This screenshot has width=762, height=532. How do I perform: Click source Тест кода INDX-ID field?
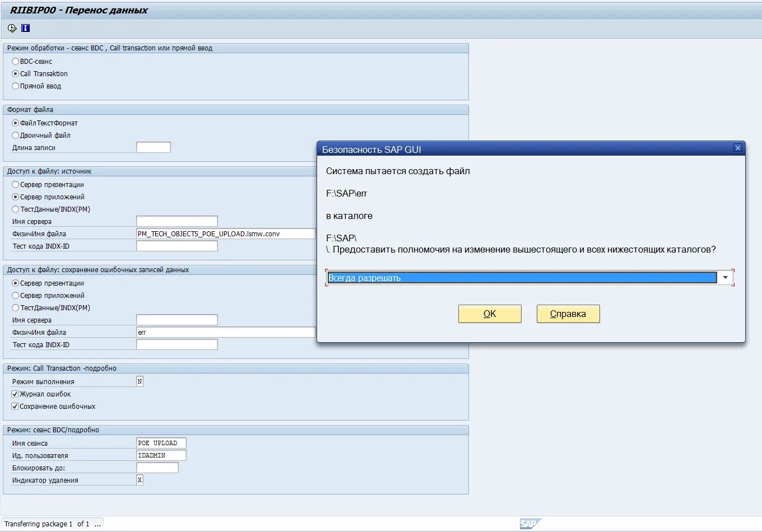click(x=177, y=246)
